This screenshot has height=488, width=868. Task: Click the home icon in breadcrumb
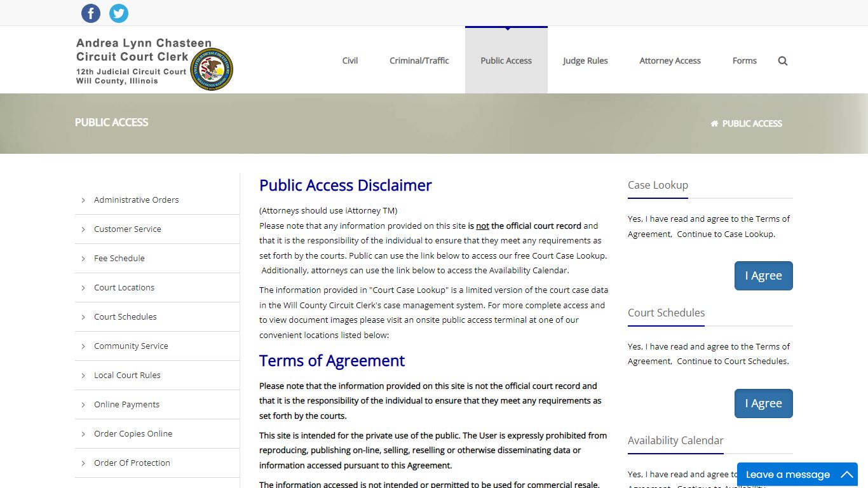tap(714, 123)
